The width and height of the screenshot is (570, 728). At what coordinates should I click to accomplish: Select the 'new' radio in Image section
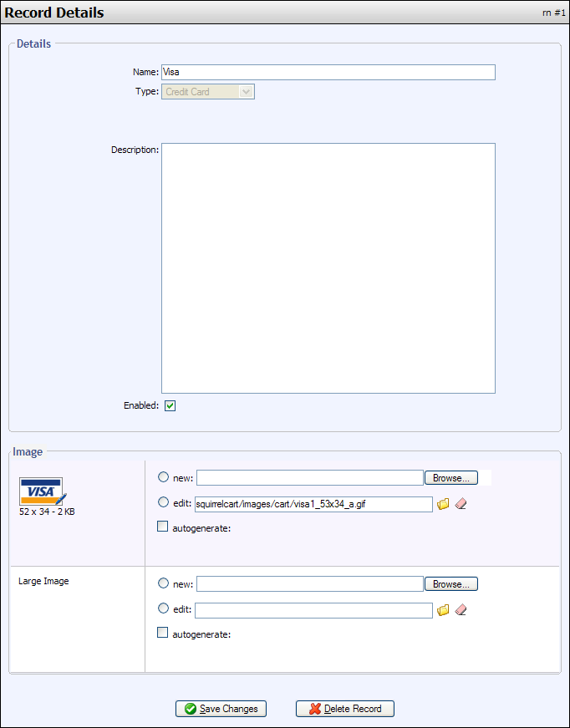click(163, 477)
